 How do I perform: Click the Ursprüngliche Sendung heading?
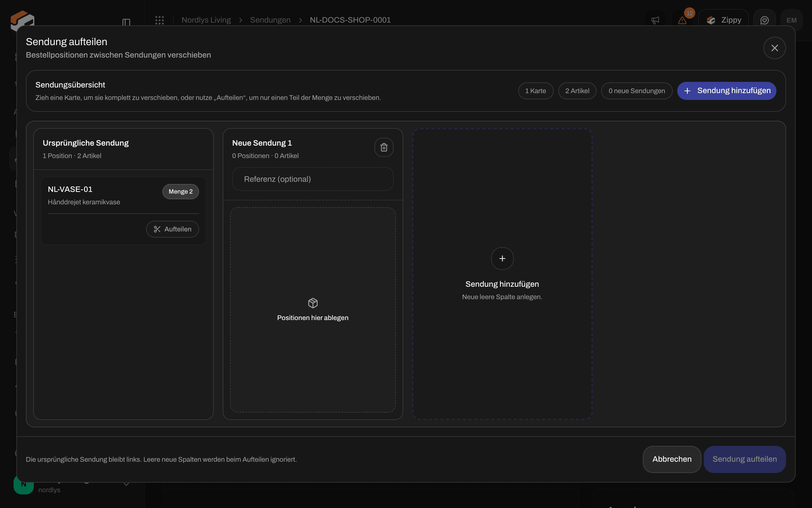85,143
